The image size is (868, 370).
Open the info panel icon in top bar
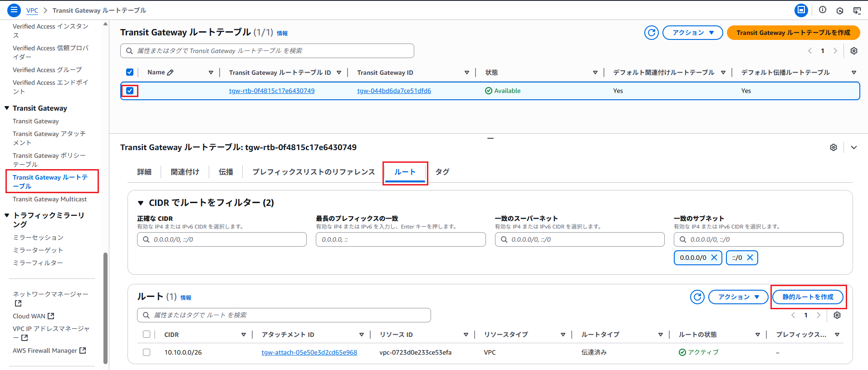coord(823,10)
